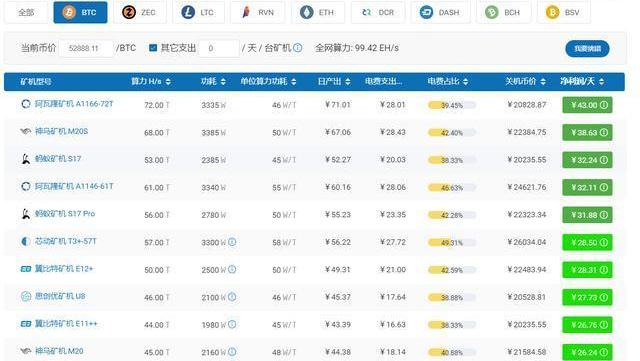Click info icon in ¥38.63 profit badge
The image size is (640, 361).
(x=604, y=132)
